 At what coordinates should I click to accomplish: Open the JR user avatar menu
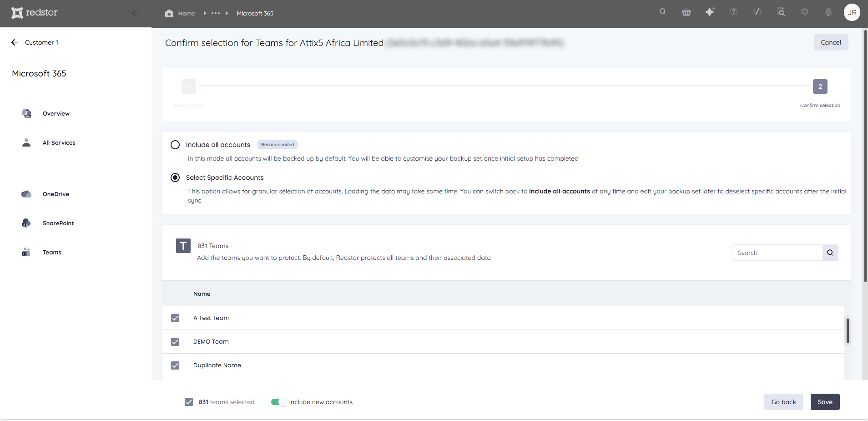[x=852, y=12]
